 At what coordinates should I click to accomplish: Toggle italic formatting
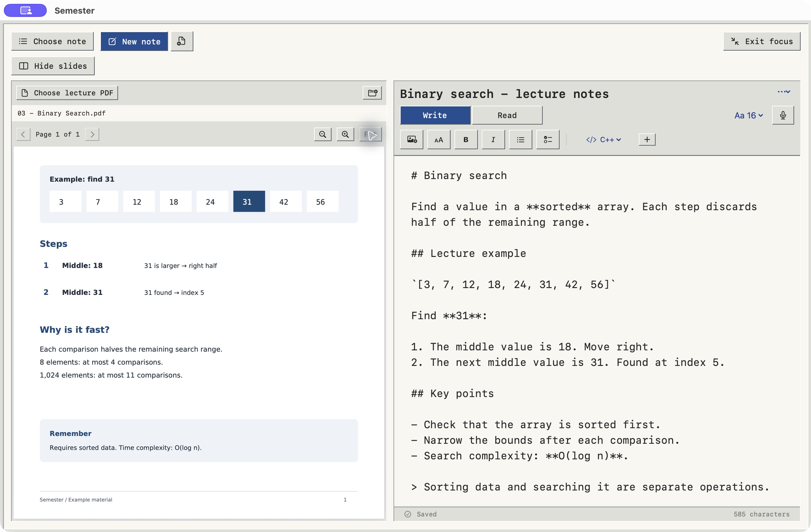493,140
